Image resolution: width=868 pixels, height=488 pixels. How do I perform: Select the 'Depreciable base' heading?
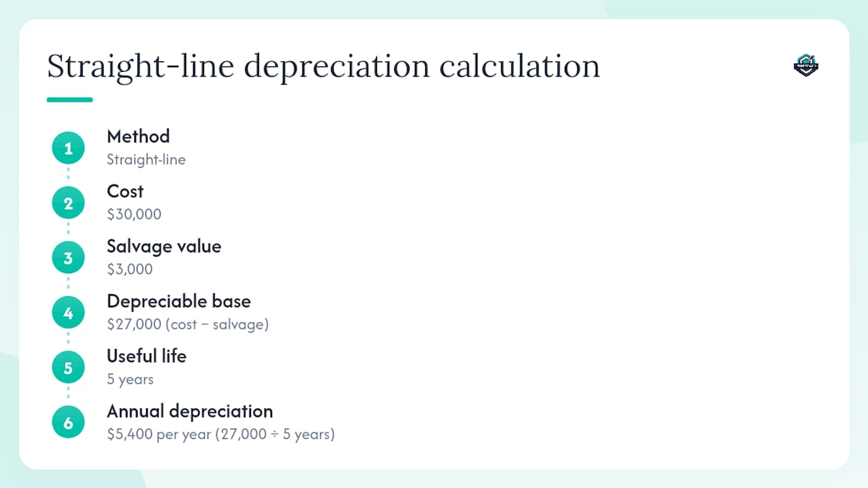pos(179,302)
